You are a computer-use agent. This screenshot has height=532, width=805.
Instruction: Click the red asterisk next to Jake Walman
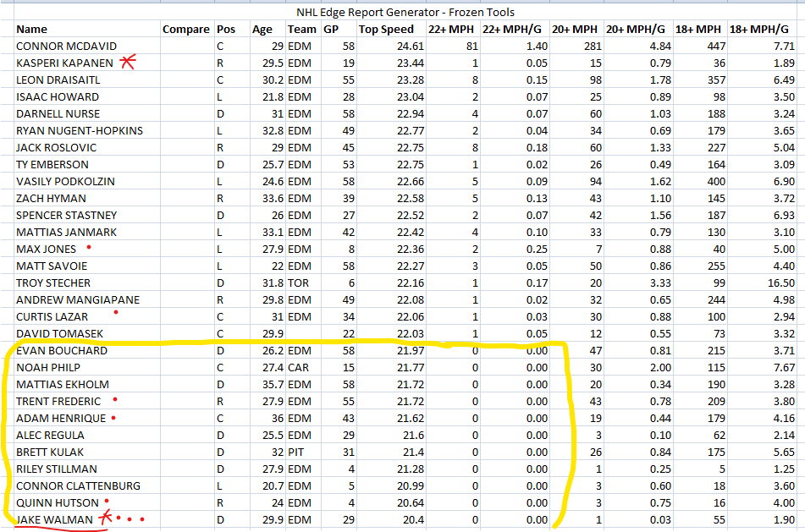click(x=105, y=518)
